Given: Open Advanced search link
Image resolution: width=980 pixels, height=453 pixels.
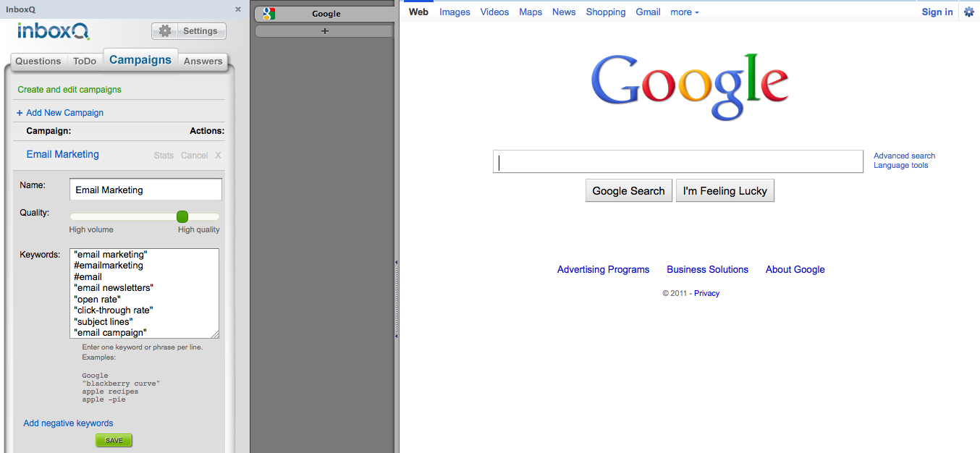Looking at the screenshot, I should (904, 156).
